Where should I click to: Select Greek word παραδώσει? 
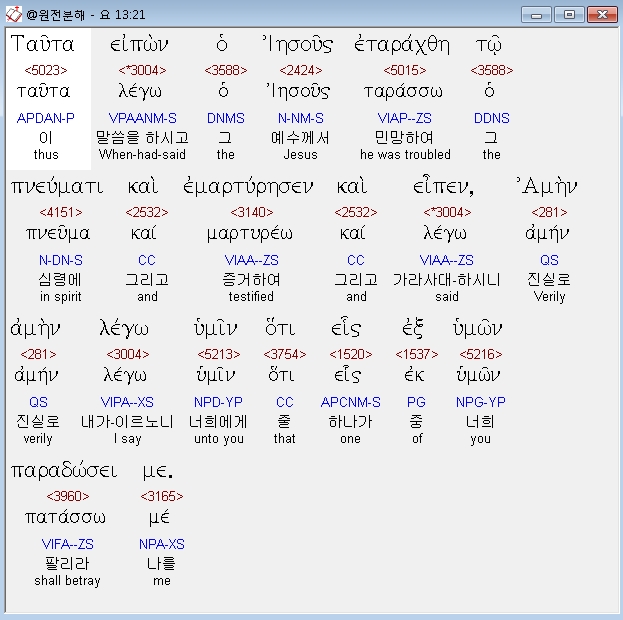pyautogui.click(x=64, y=471)
